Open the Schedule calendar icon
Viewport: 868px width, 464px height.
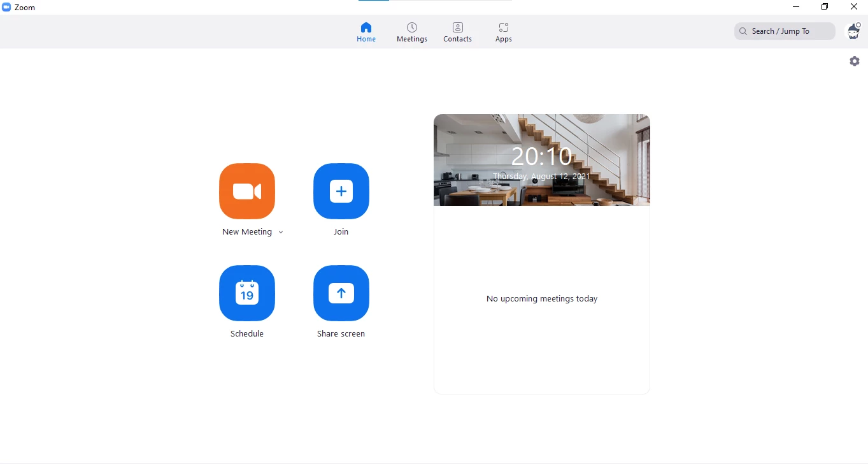(247, 293)
